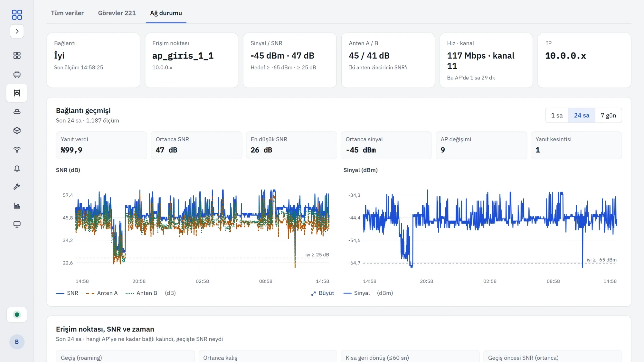Viewport: 644px width, 362px height.
Task: Select the Ağ durumu tab
Action: coord(166,13)
